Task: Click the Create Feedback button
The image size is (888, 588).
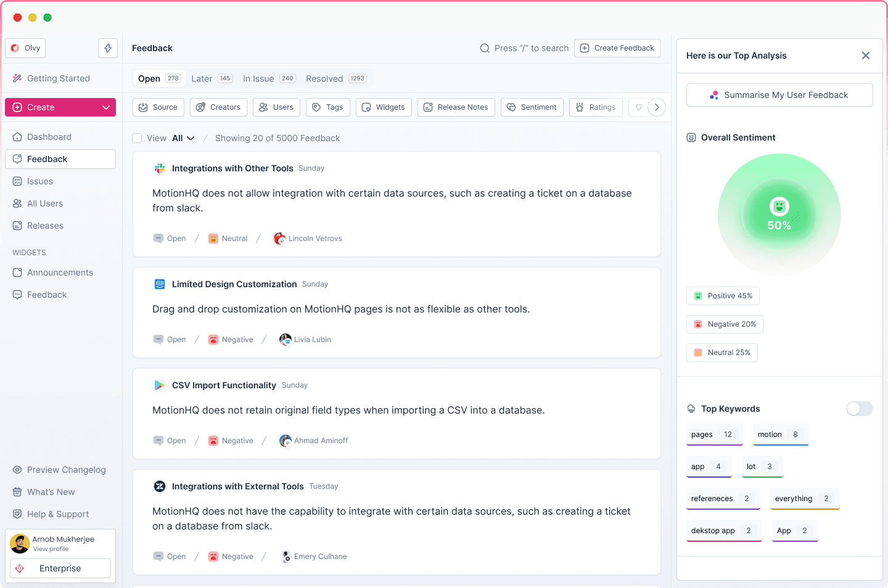Action: pyautogui.click(x=617, y=48)
